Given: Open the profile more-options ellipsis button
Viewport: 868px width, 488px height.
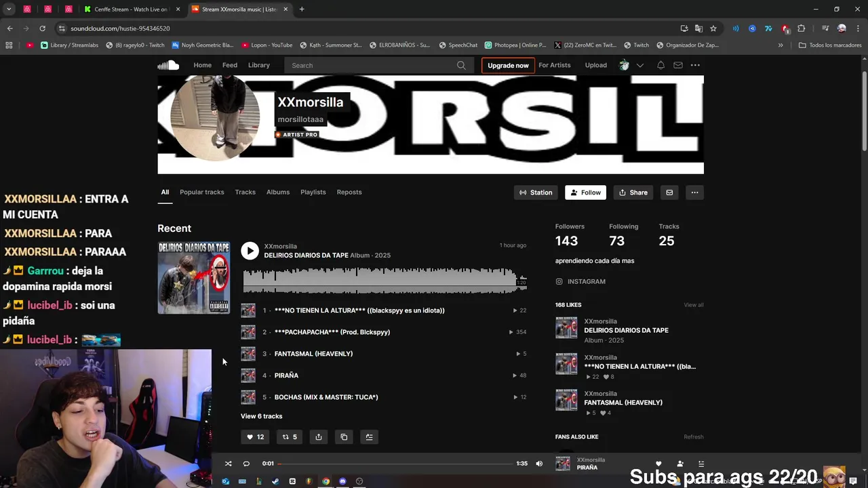Looking at the screenshot, I should pos(694,192).
